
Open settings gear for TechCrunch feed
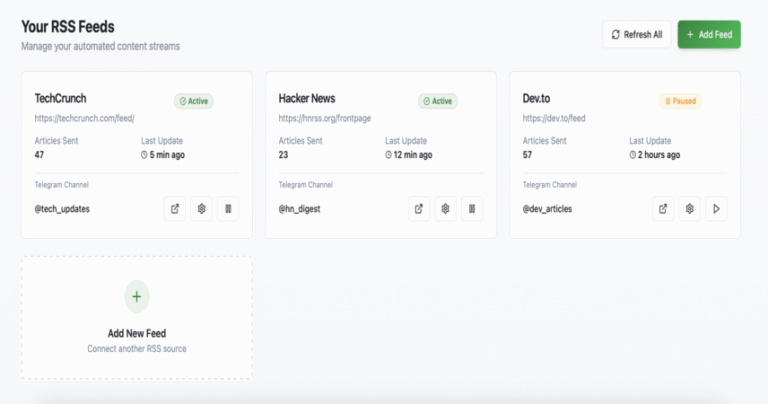click(x=201, y=209)
